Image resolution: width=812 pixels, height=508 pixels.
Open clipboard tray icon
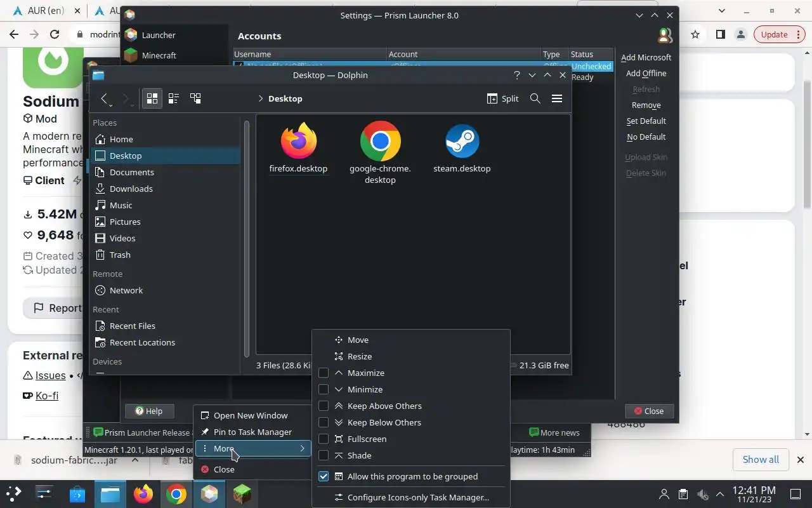tap(683, 494)
